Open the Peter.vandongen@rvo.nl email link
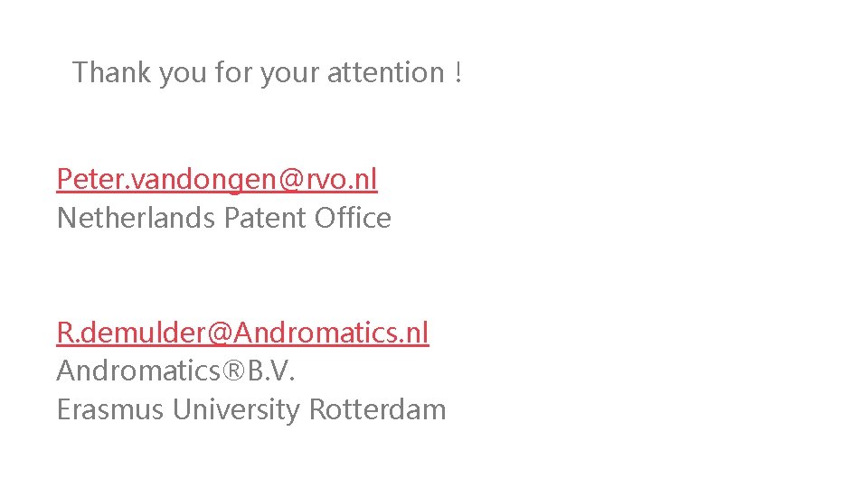 [216, 180]
